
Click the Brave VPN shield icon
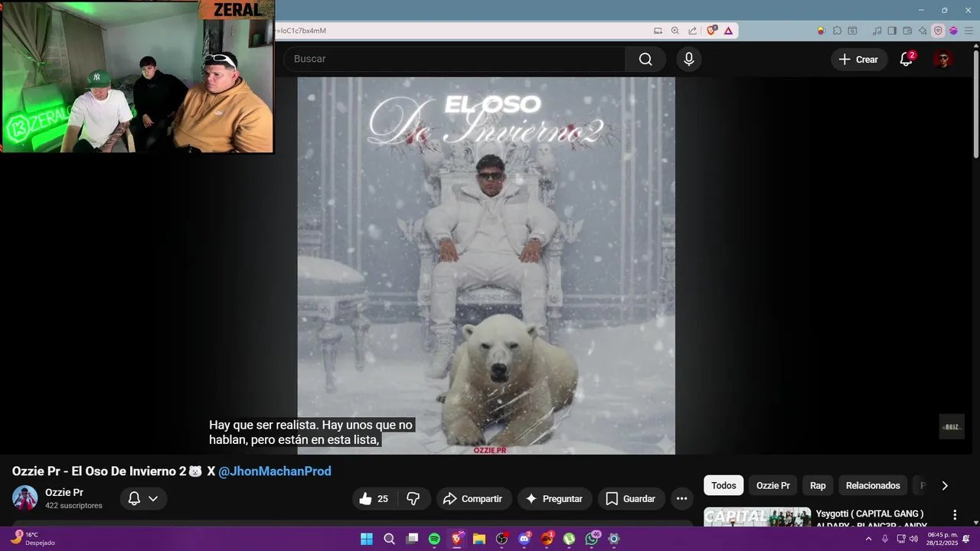click(x=938, y=31)
